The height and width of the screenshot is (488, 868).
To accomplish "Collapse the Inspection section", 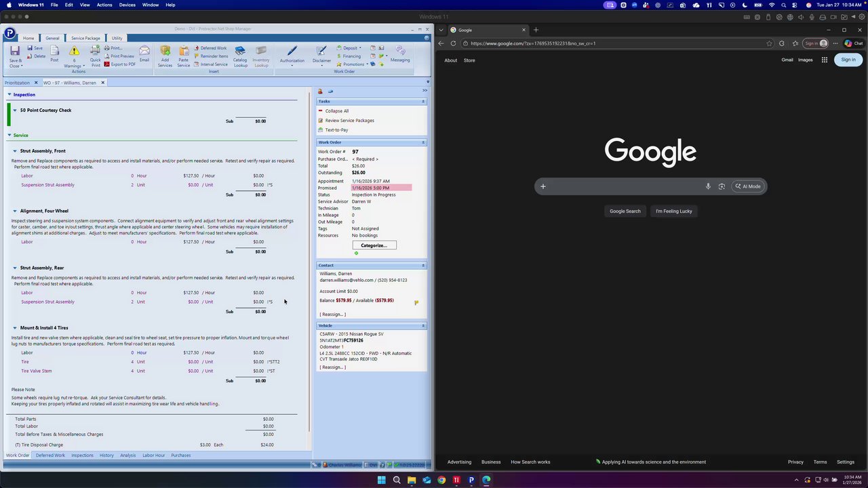I will click(9, 95).
